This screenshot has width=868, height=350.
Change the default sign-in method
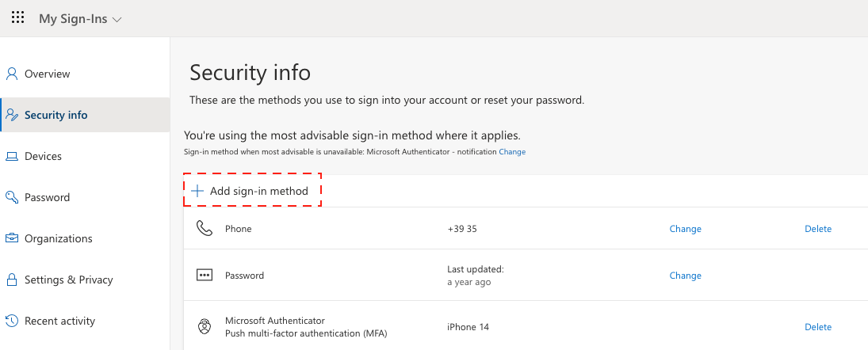click(x=512, y=152)
